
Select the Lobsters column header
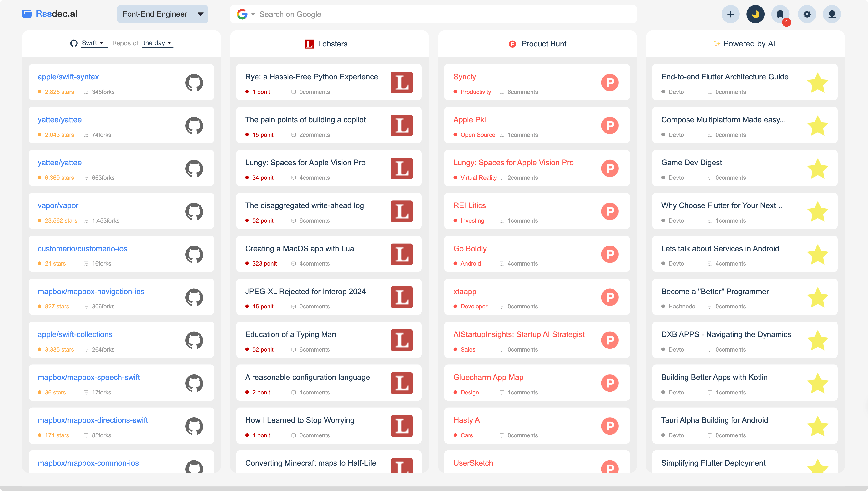(326, 44)
